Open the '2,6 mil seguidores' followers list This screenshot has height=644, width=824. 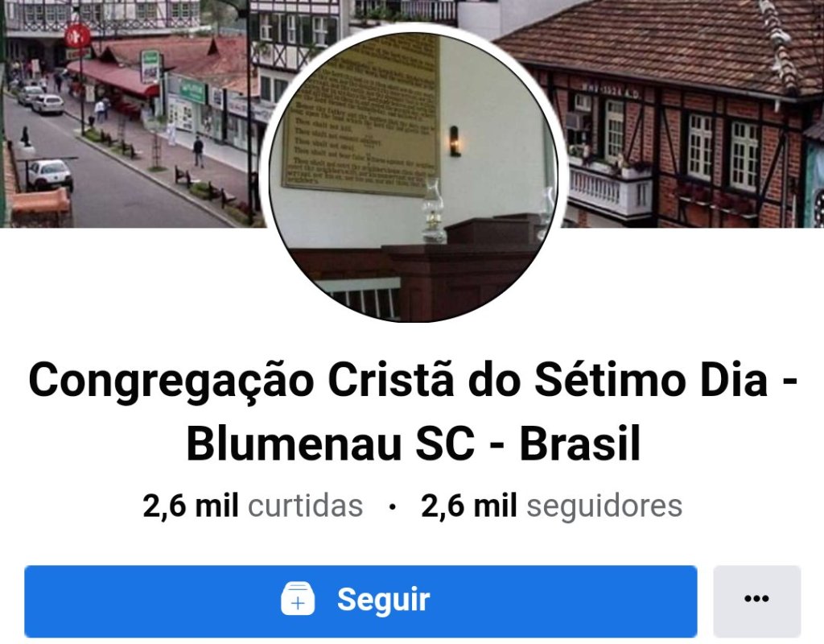tap(551, 506)
